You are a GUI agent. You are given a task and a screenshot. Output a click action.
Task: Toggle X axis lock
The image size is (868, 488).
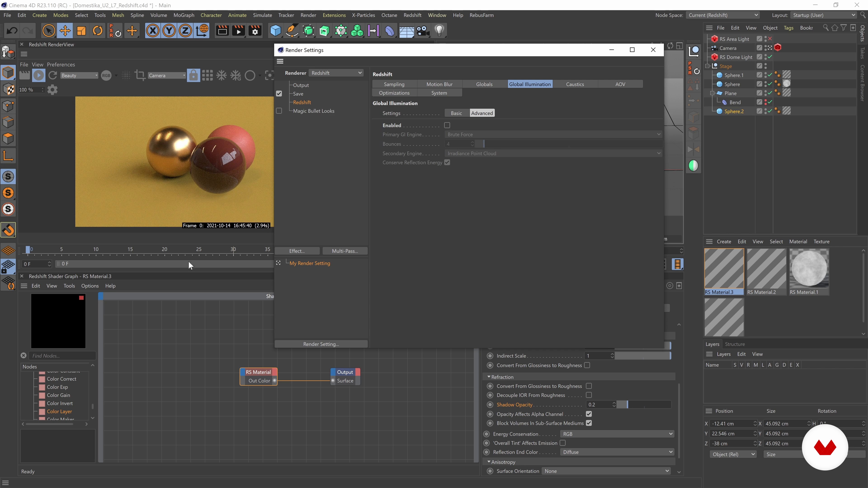coord(153,31)
